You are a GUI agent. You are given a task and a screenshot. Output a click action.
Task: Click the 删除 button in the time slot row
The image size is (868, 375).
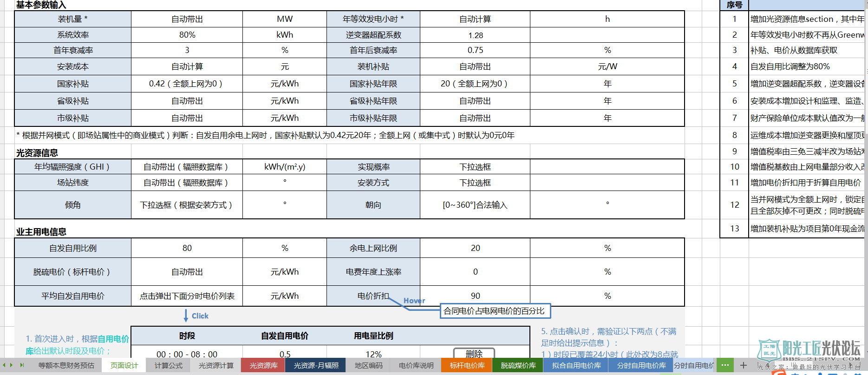click(x=474, y=354)
